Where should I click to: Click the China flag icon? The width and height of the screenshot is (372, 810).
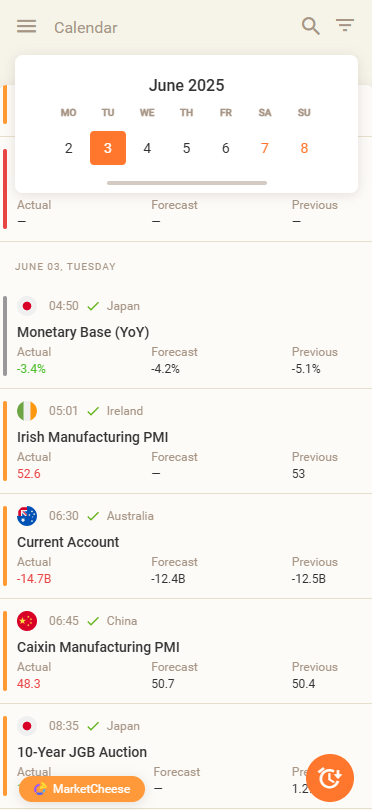pos(27,621)
